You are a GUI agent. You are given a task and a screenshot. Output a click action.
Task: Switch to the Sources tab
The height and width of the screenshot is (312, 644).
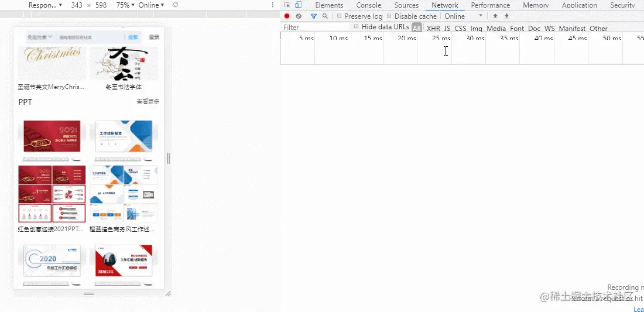click(406, 5)
